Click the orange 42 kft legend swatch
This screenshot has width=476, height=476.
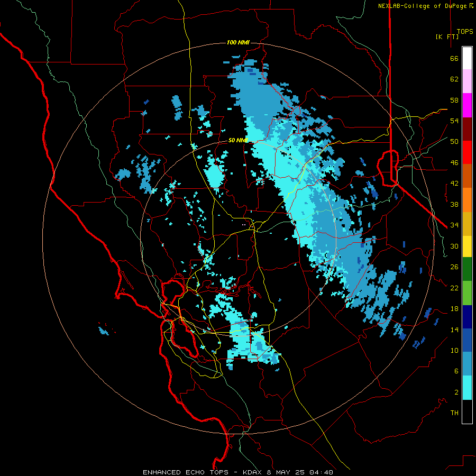tap(467, 200)
